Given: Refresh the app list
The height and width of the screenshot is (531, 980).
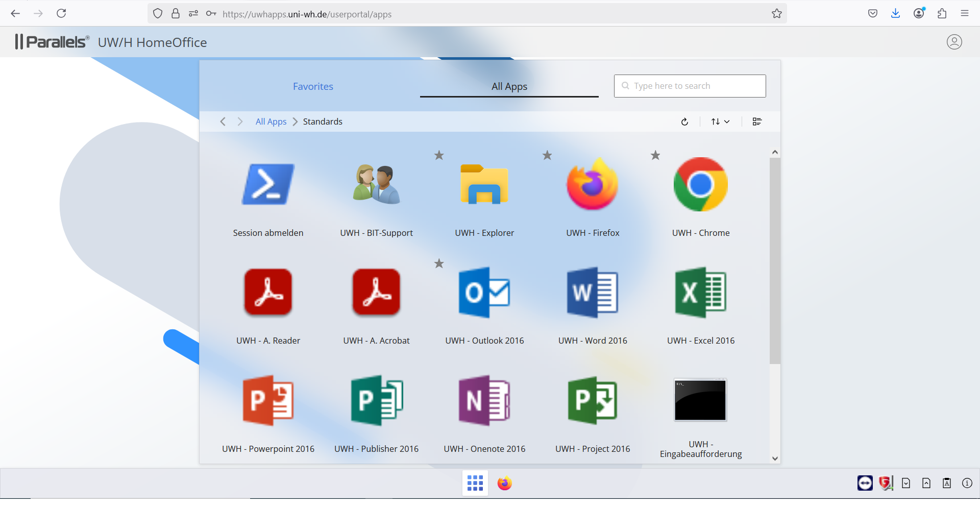Looking at the screenshot, I should (x=684, y=122).
